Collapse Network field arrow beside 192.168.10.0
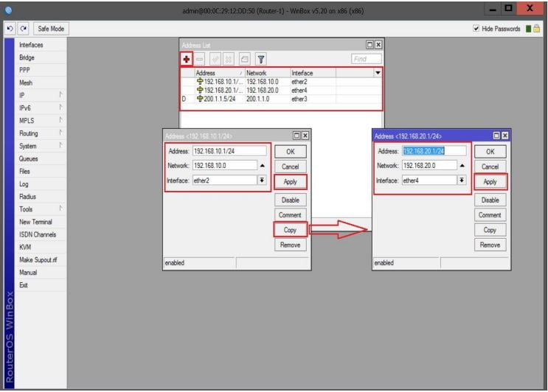This screenshot has height=392, width=548. coord(262,166)
